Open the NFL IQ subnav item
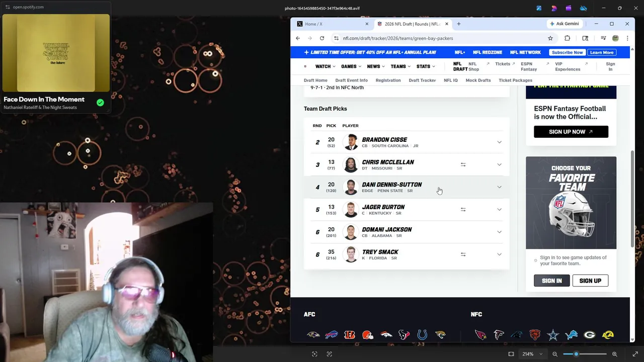 (451, 80)
